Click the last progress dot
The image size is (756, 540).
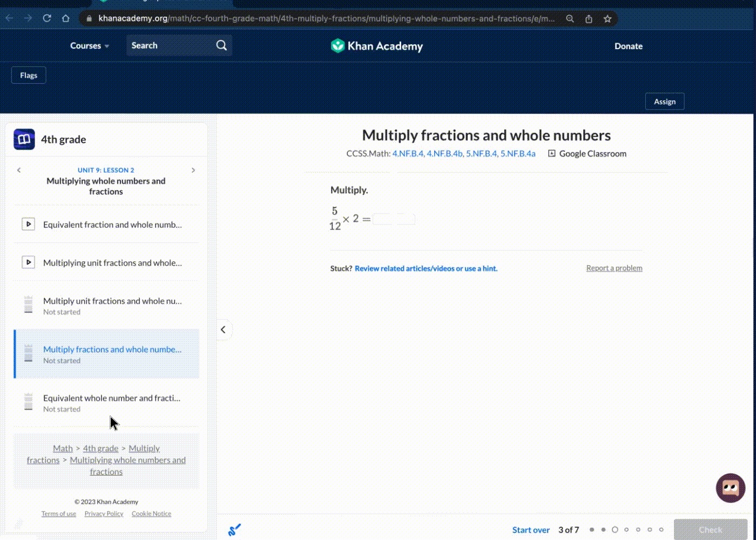pos(661,530)
